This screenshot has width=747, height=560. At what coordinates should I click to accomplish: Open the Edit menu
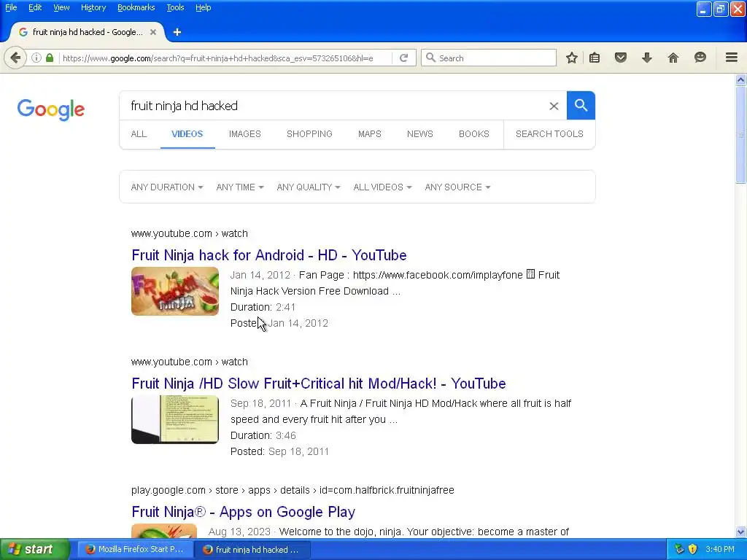tap(35, 7)
